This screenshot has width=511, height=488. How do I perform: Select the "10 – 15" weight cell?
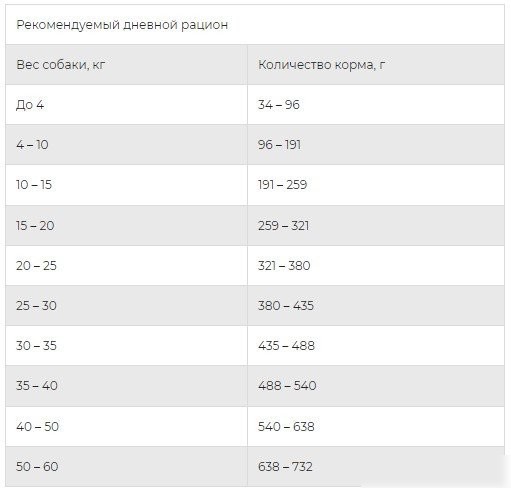click(x=34, y=185)
